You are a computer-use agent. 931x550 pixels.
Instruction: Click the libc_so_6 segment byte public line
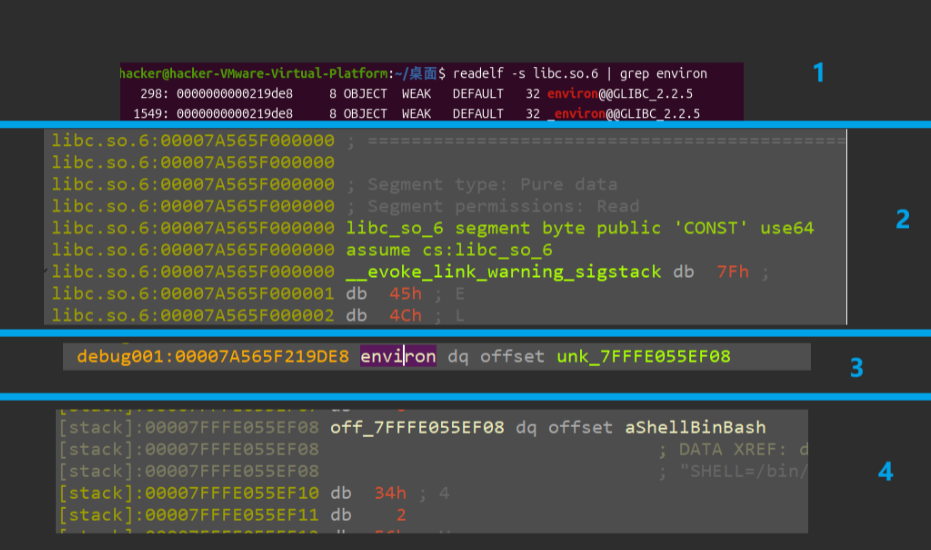pyautogui.click(x=580, y=228)
